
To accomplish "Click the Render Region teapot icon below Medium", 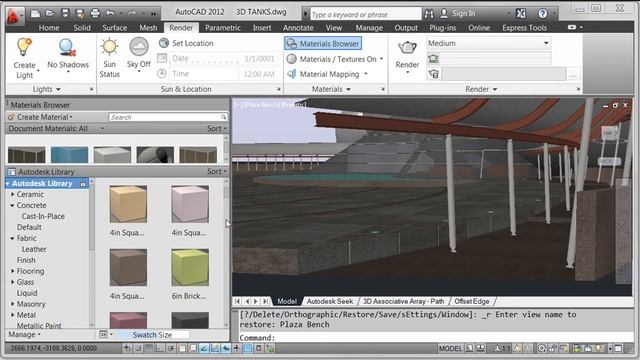I will 433,59.
